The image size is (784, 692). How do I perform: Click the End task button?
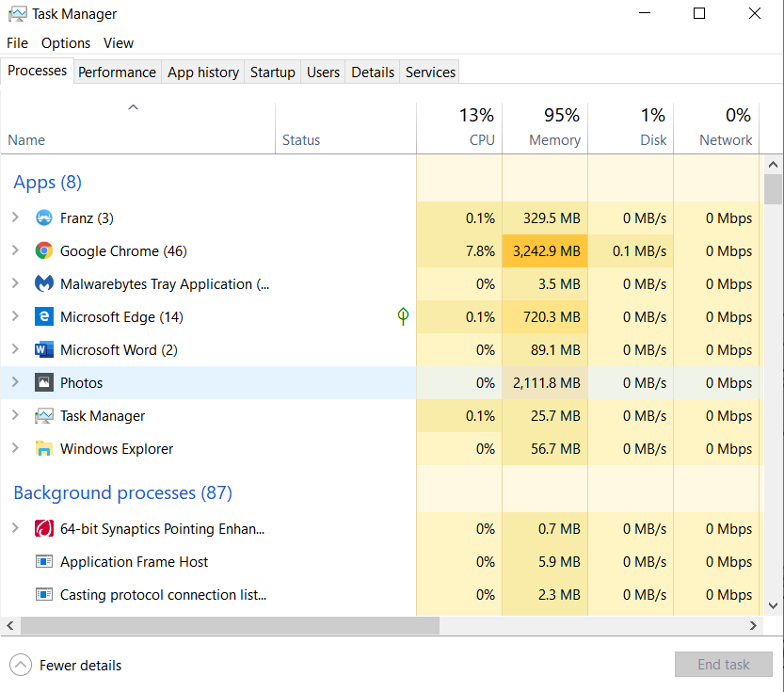pos(723,665)
